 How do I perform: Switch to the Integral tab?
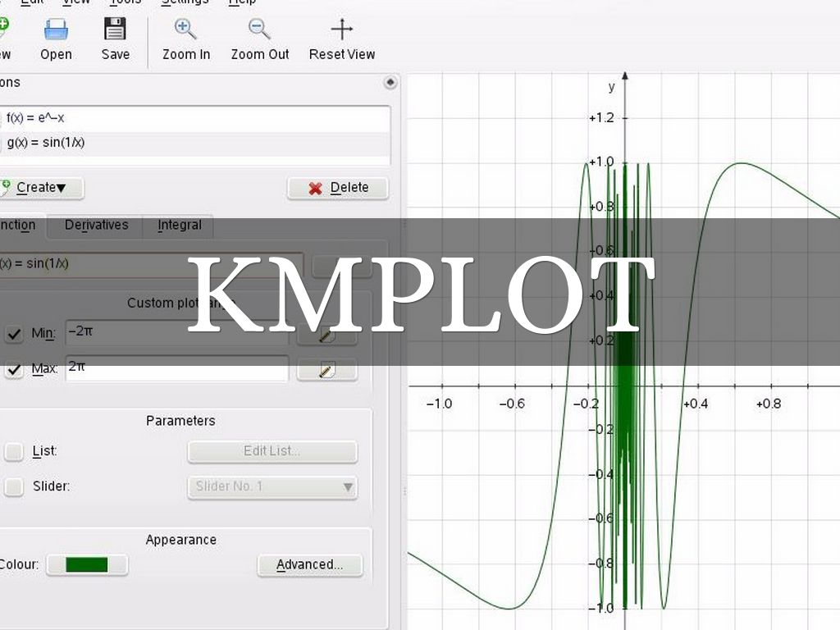[x=179, y=225]
